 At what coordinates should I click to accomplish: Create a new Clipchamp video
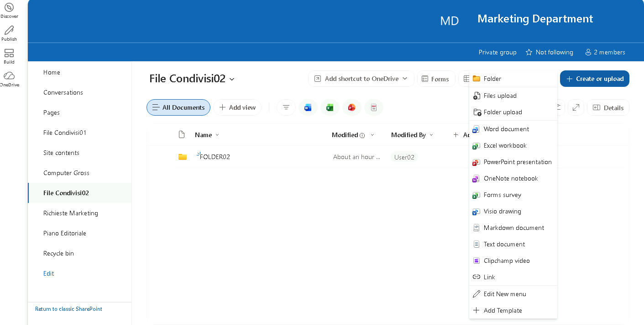513,261
